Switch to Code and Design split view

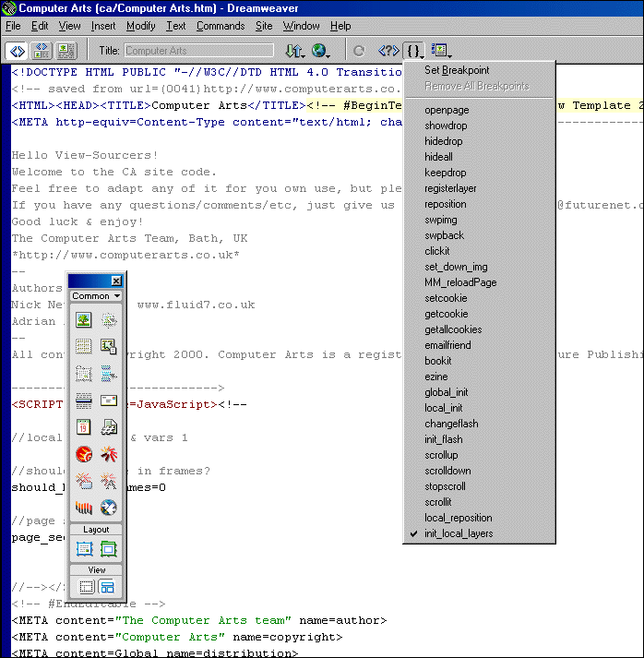point(42,51)
